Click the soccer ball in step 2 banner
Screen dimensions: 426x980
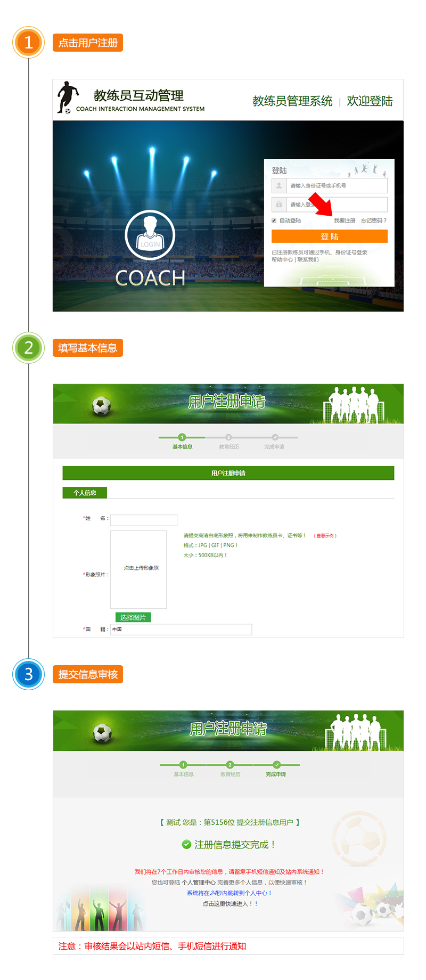click(101, 406)
